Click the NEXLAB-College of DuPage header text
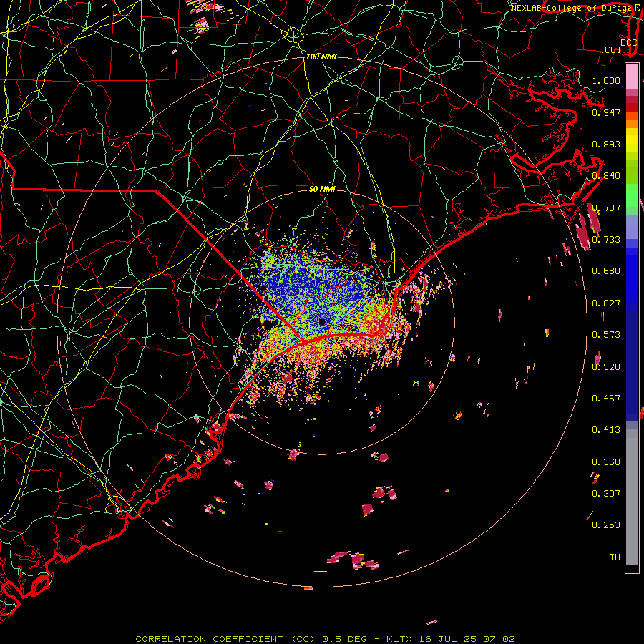Image resolution: width=644 pixels, height=644 pixels. pos(572,8)
